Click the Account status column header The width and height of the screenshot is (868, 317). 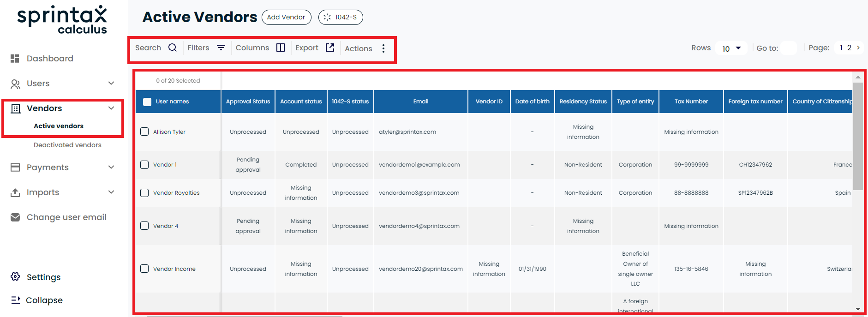click(x=301, y=102)
